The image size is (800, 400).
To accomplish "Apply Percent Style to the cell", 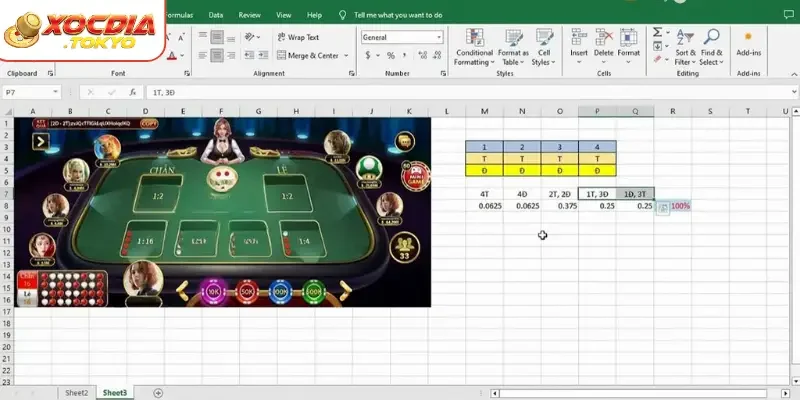I will coord(391,55).
